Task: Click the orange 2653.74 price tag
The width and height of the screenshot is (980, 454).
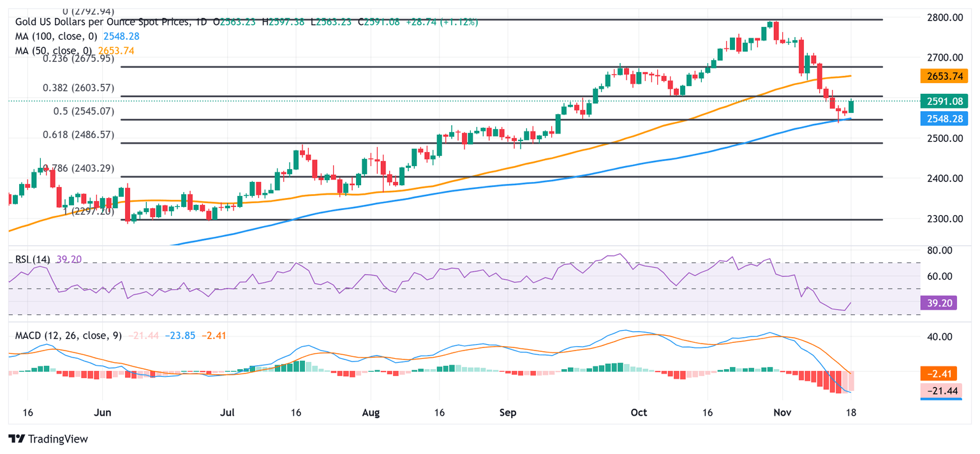Action: [x=944, y=76]
